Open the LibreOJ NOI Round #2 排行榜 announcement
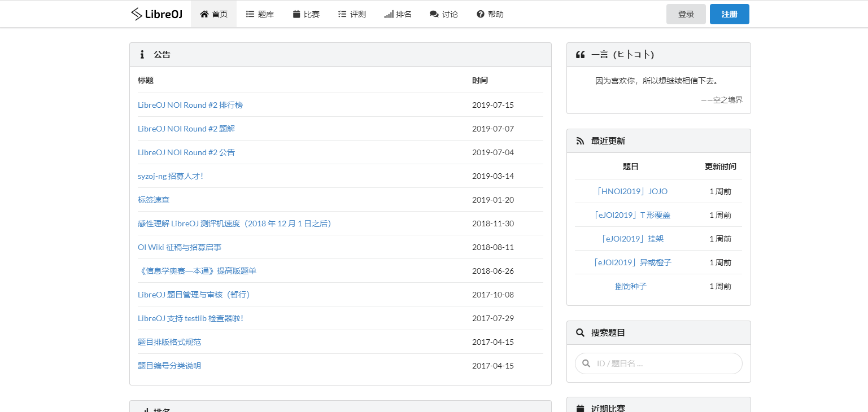Viewport: 868px width, 412px height. (190, 104)
